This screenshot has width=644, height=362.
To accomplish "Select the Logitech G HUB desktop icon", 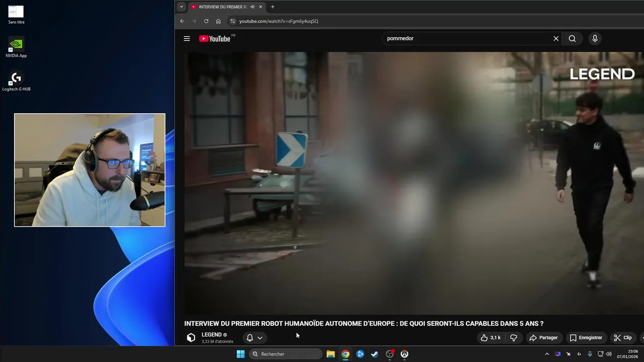I will [16, 81].
